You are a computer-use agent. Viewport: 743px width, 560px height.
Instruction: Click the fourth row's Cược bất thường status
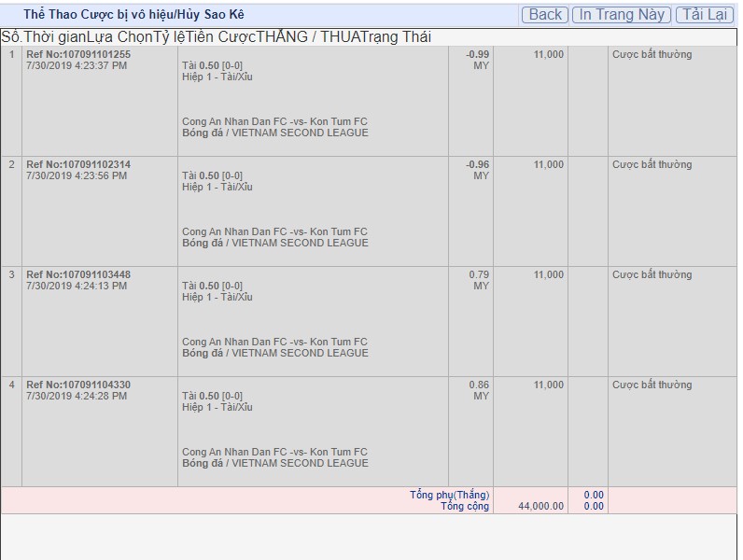point(652,385)
